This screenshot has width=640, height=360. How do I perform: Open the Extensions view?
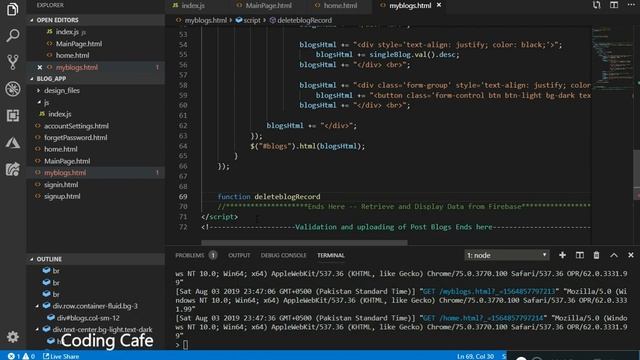(x=12, y=116)
